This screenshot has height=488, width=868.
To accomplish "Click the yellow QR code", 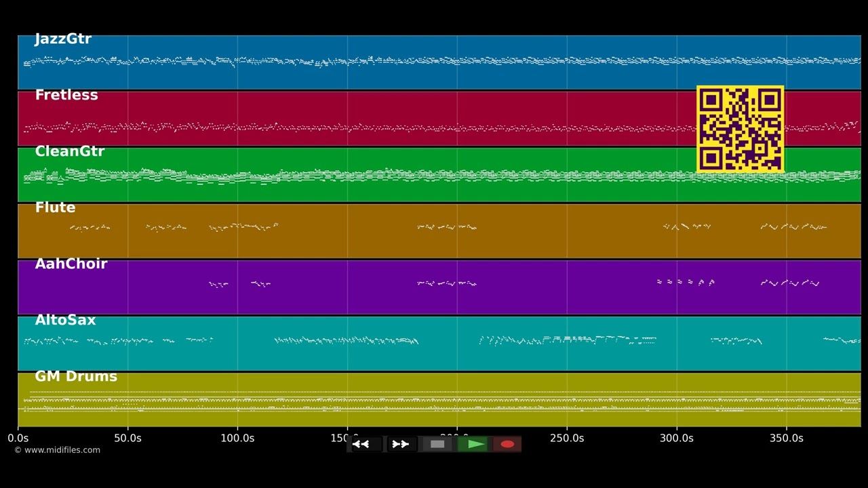I will (x=741, y=129).
